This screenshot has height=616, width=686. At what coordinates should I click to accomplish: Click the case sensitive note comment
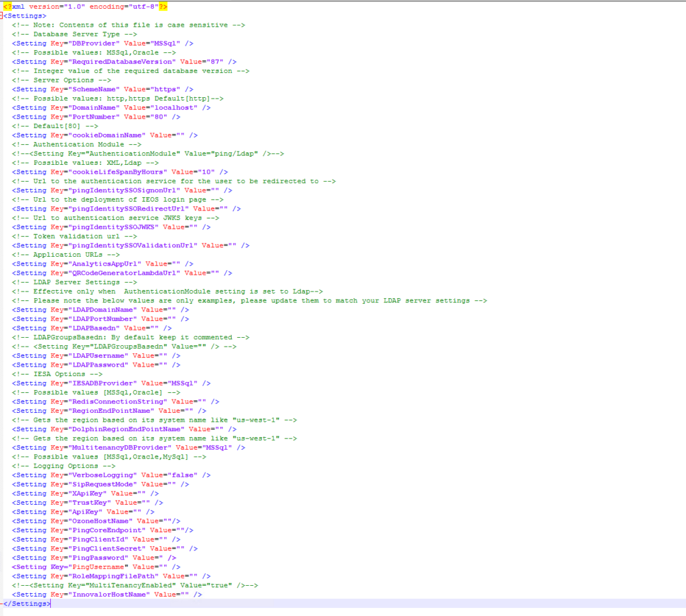coord(127,25)
